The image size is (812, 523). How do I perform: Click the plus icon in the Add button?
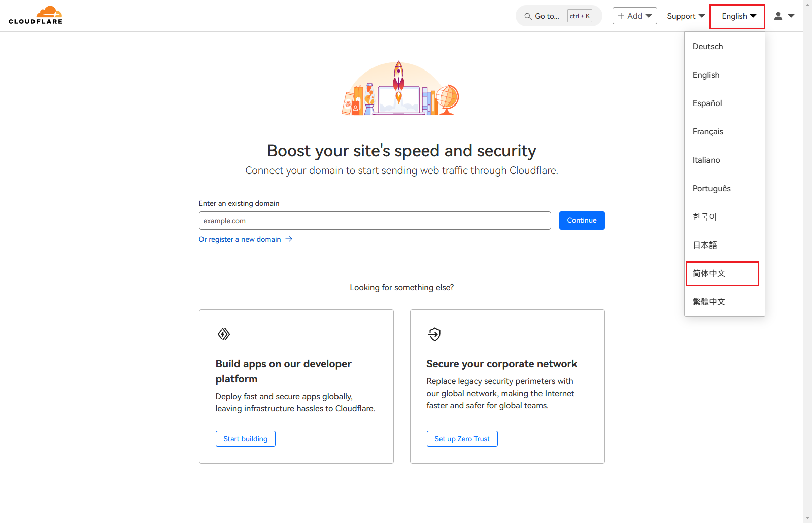(620, 16)
